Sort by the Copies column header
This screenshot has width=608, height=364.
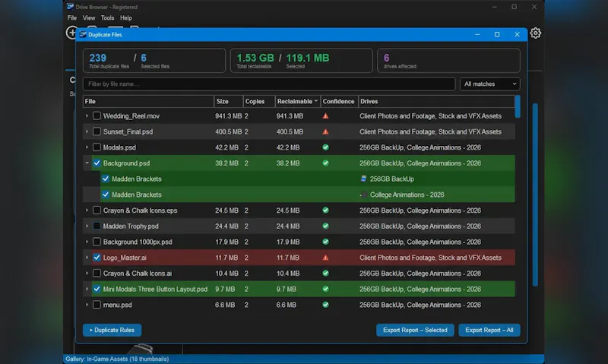(259, 101)
